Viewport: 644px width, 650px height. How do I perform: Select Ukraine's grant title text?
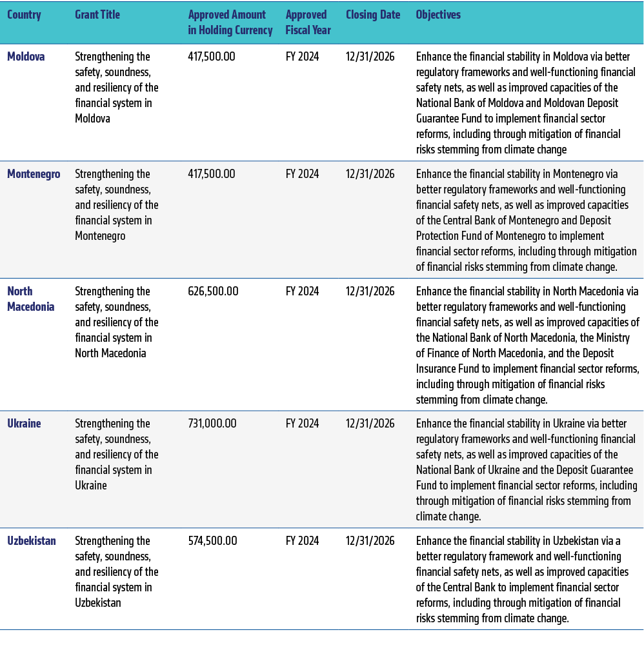pos(116,455)
